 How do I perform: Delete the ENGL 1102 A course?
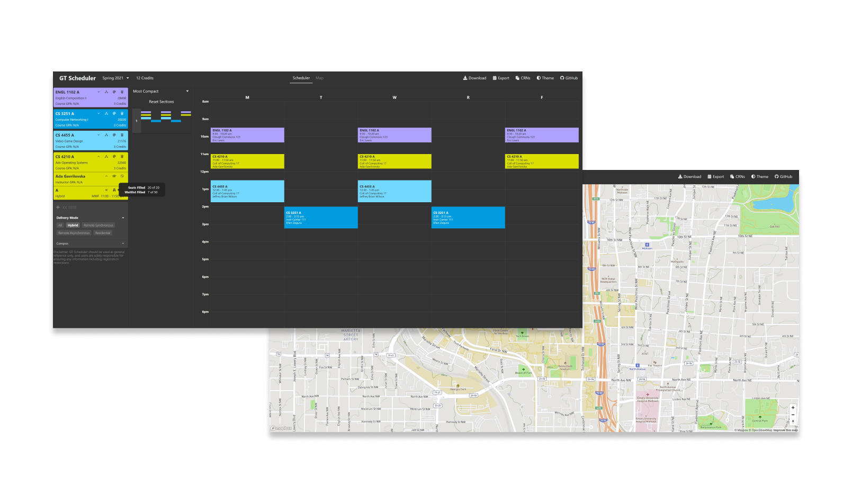click(122, 92)
